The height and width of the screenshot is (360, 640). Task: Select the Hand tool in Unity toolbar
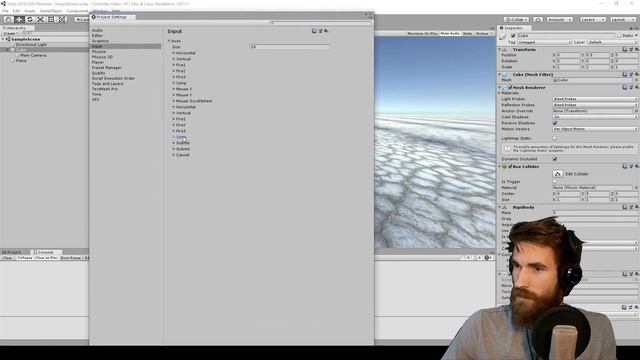tap(9, 19)
